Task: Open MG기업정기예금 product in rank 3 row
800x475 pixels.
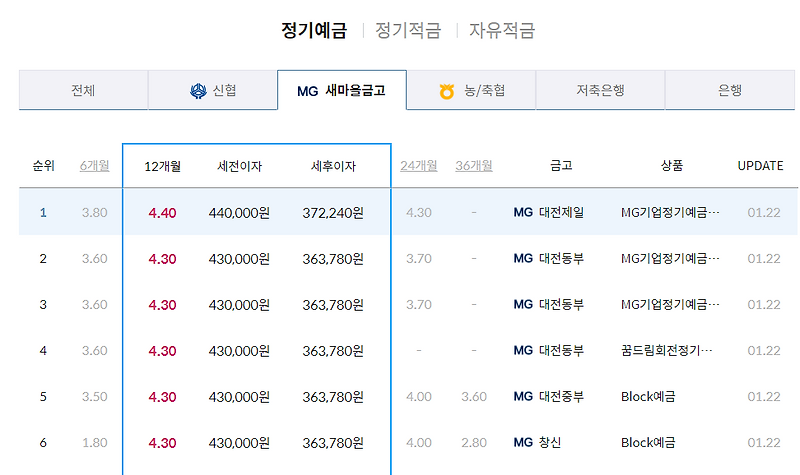Action: (x=670, y=304)
